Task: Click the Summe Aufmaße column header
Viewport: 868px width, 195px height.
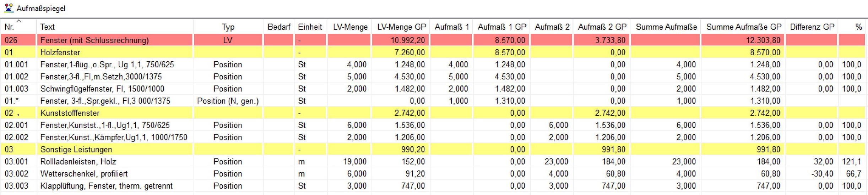Action: (666, 27)
